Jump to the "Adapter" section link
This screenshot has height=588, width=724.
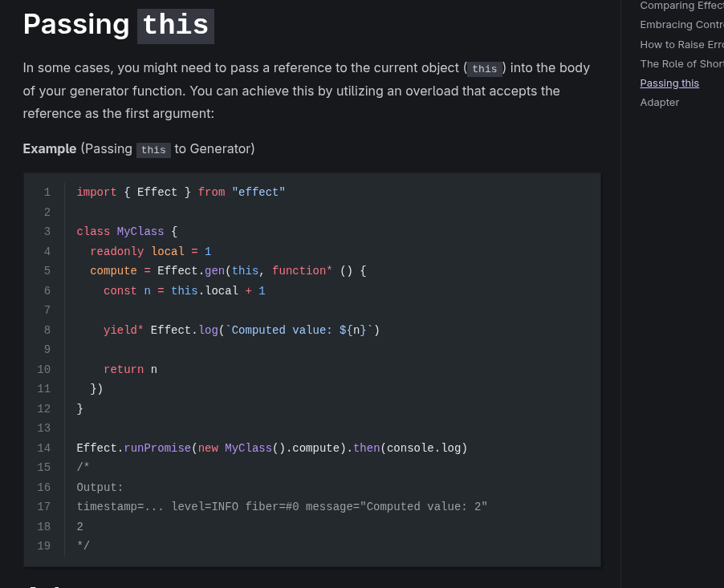pyautogui.click(x=659, y=103)
